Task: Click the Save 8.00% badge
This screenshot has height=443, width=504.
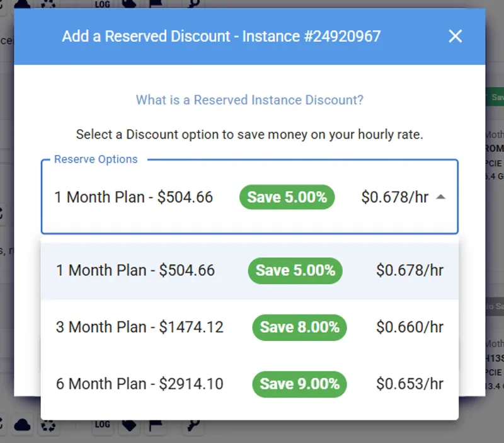Action: [x=299, y=327]
